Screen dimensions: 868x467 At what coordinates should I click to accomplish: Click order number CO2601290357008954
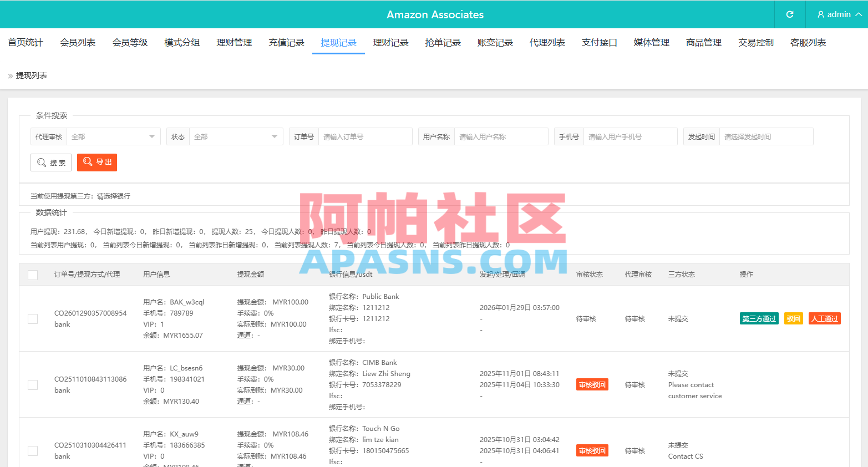[x=90, y=313]
